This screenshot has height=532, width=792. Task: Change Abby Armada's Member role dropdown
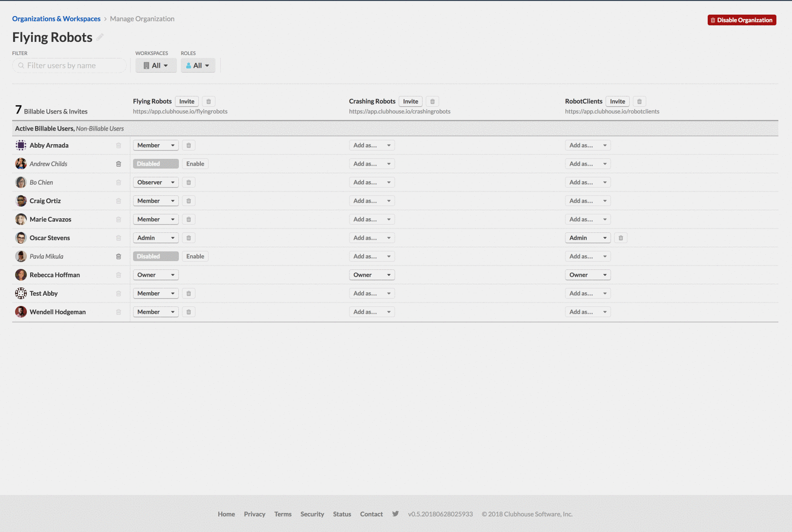coord(156,145)
